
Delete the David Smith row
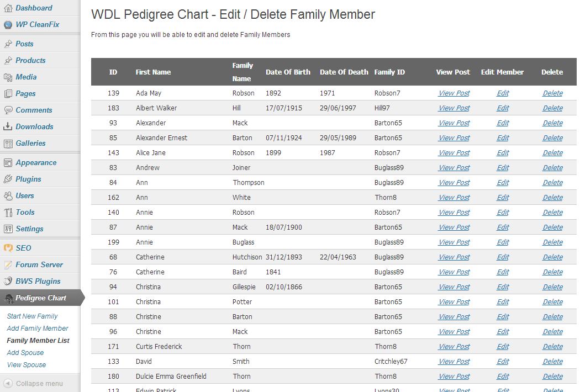pyautogui.click(x=552, y=361)
